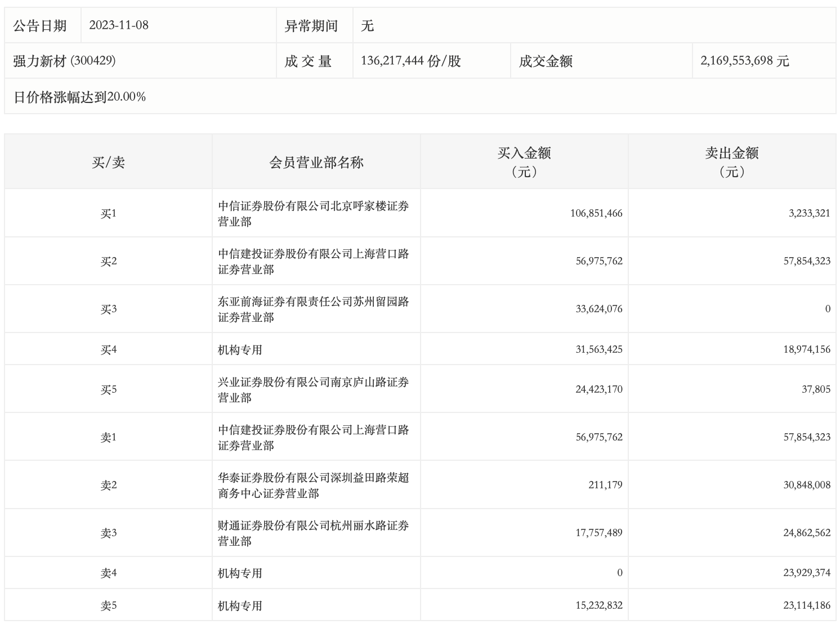Select 机构专用 in the 买4 row
840x629 pixels.
click(x=240, y=350)
